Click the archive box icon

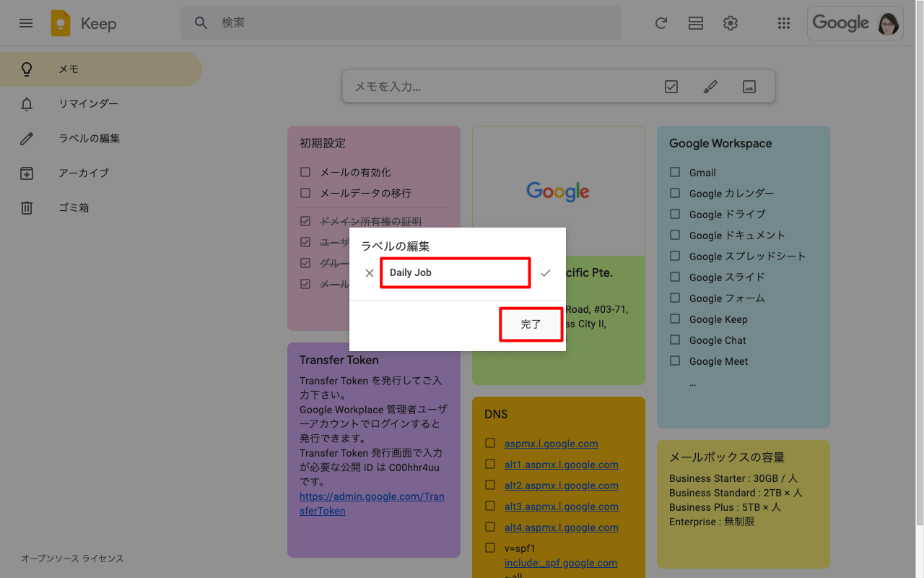point(27,173)
